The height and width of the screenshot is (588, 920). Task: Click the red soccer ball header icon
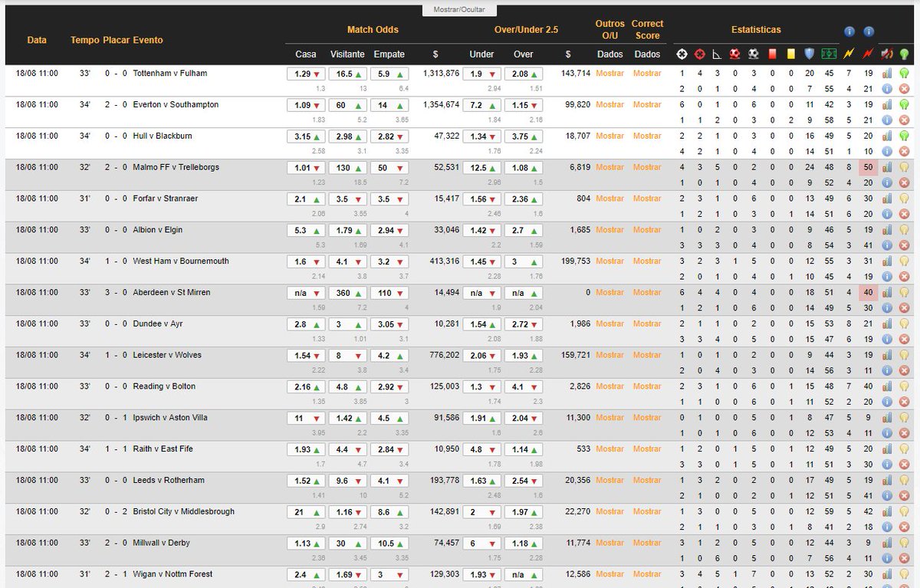coord(735,54)
